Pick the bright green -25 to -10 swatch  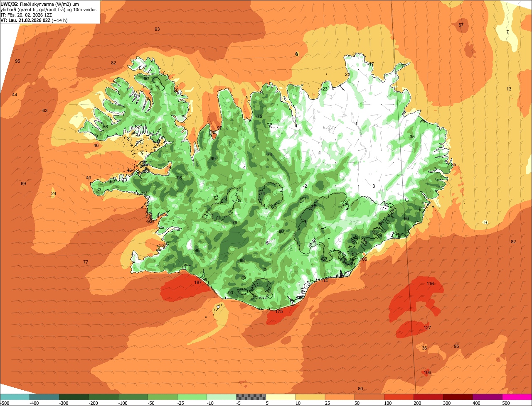tap(192, 397)
